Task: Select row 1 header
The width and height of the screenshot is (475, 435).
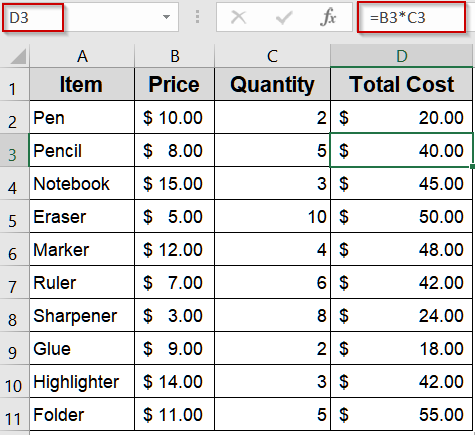Action: 14,84
